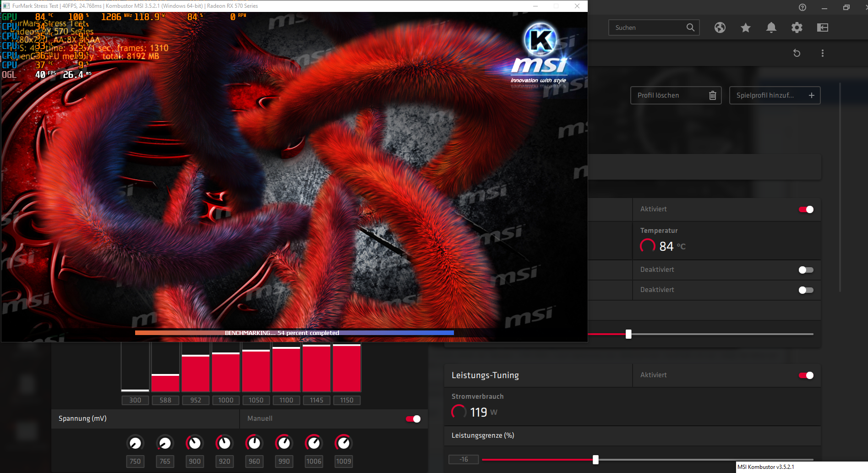Screen dimensions: 868x473
Task: Adjust the 990 mV voltage knob
Action: click(x=284, y=443)
